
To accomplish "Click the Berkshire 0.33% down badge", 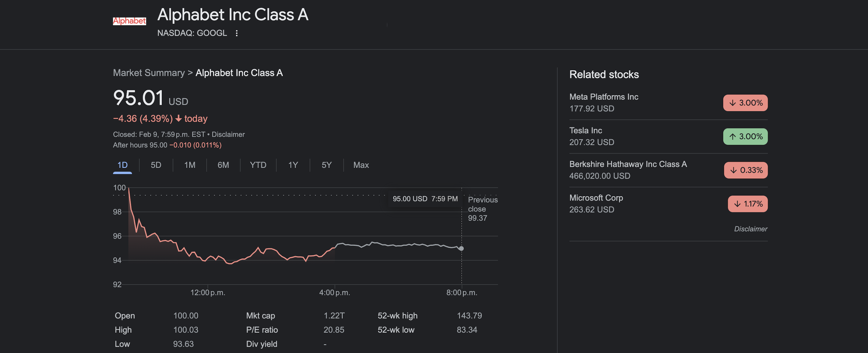I will [x=746, y=170].
